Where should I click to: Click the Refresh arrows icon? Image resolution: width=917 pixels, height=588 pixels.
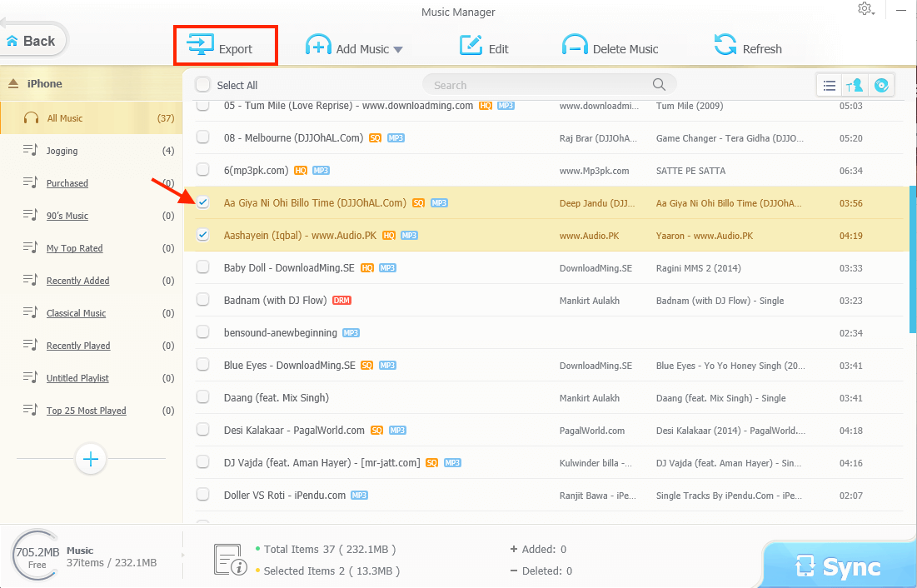coord(725,45)
